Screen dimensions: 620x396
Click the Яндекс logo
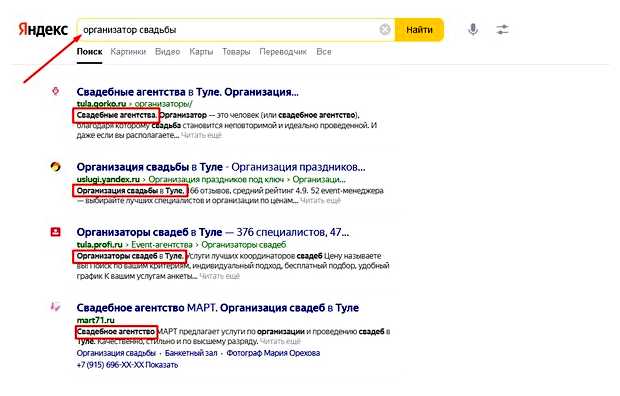point(43,30)
